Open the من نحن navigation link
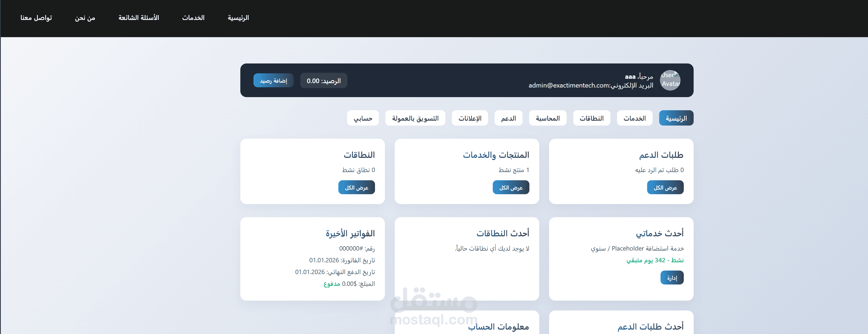Image resolution: width=868 pixels, height=334 pixels. [x=85, y=18]
